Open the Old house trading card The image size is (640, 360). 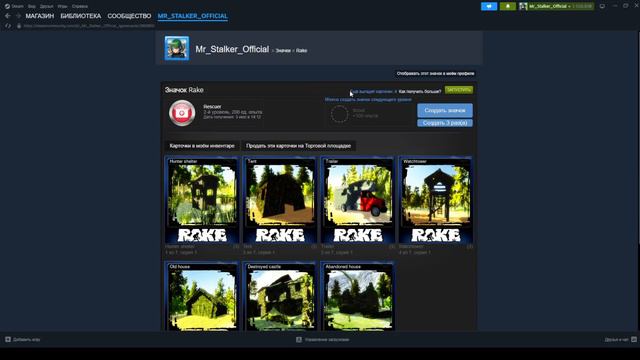coord(202,296)
